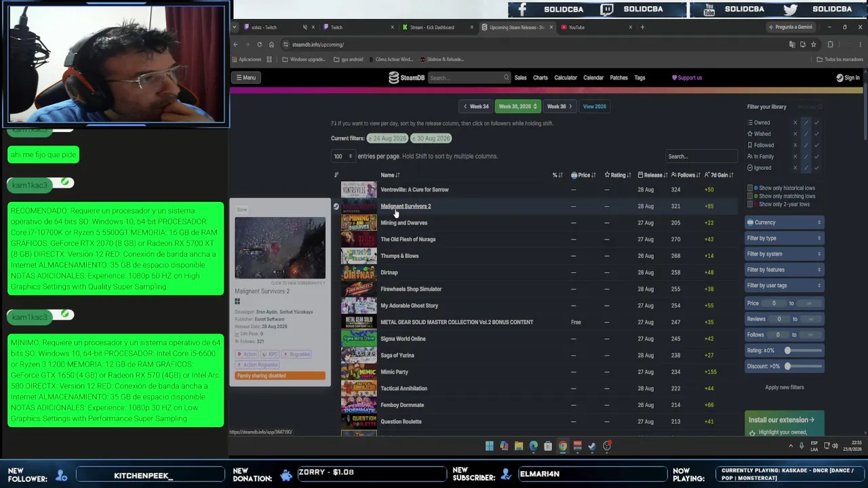Go to previous Week 34
868x488 pixels.
(x=475, y=106)
